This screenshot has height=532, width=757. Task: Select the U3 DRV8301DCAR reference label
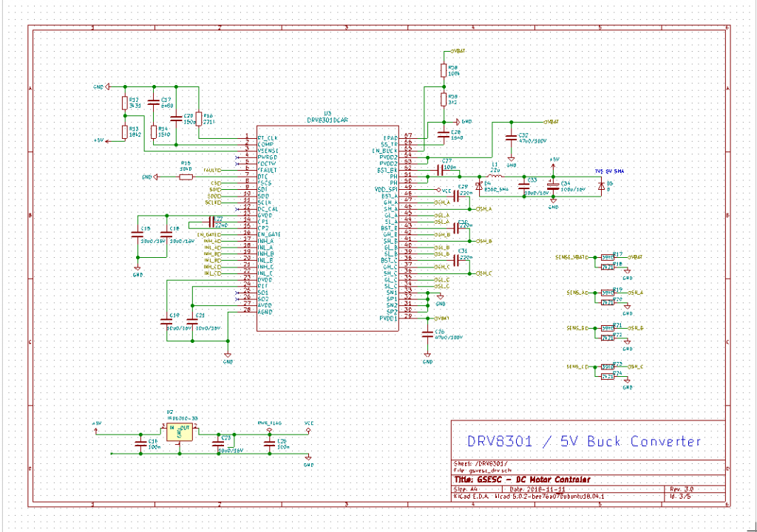coord(327,116)
